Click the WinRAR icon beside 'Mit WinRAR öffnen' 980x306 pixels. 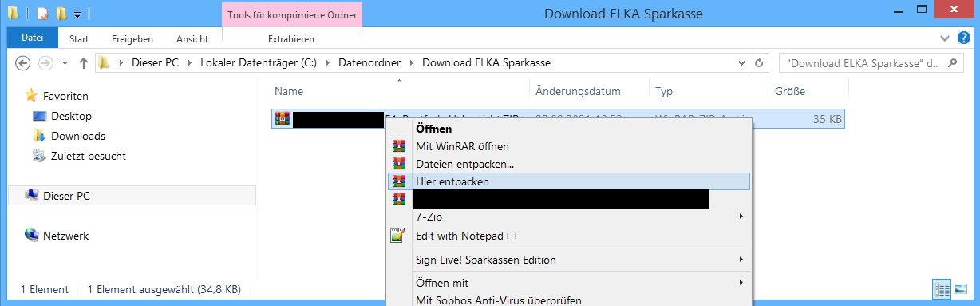coord(398,146)
